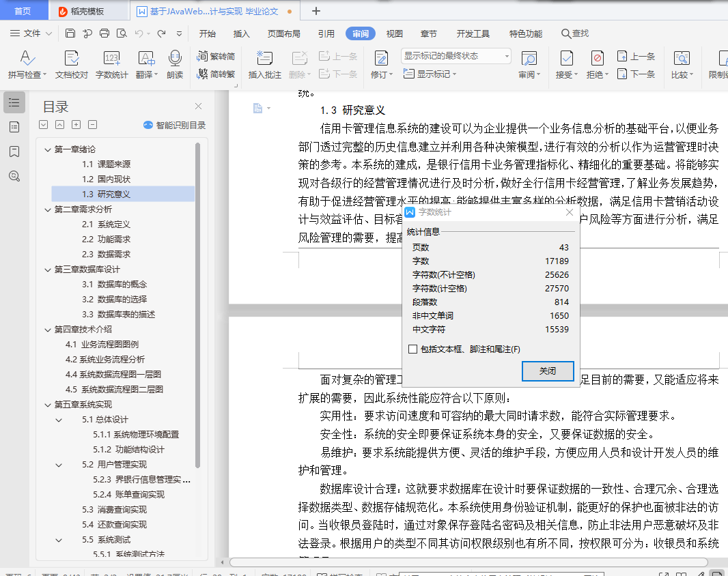Switch to the 视图 ribbon tab

(395, 33)
